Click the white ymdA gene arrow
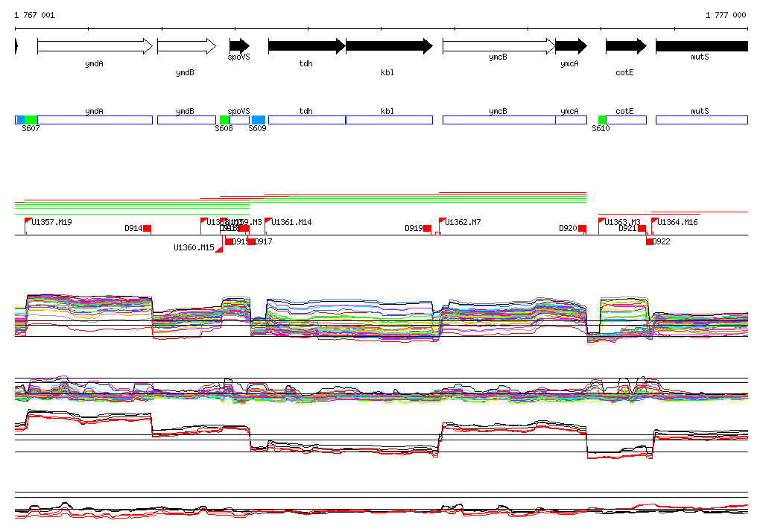This screenshot has height=532, width=763. 95,46
